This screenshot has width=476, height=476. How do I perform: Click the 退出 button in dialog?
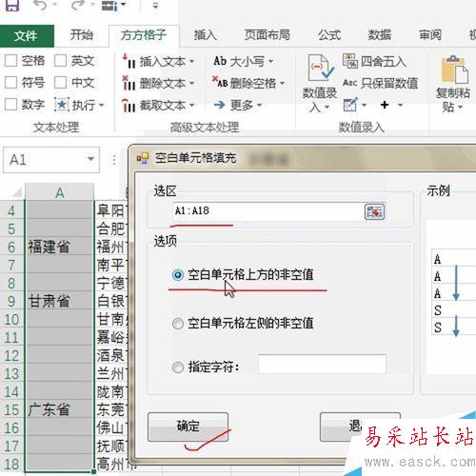pos(355,426)
